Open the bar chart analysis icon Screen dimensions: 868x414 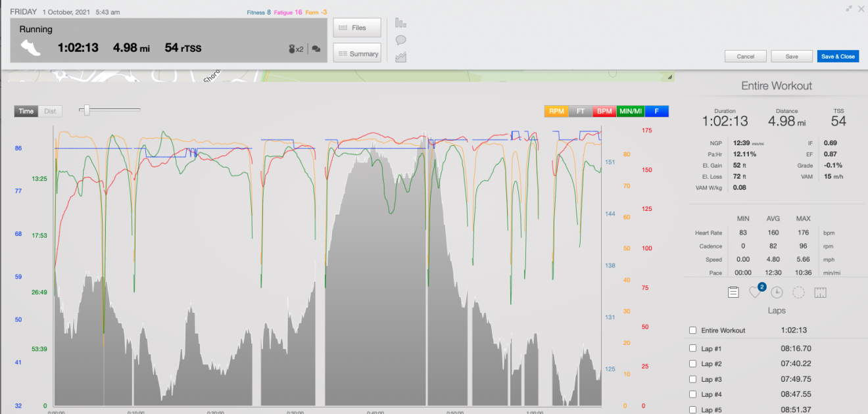[x=400, y=23]
